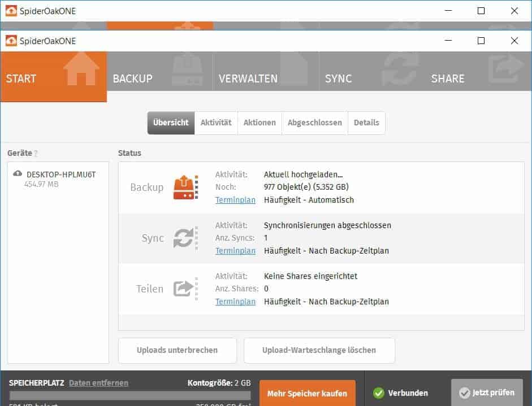This screenshot has width=532, height=406.
Task: View the Abgeschlossen sub-tab
Action: [x=315, y=123]
